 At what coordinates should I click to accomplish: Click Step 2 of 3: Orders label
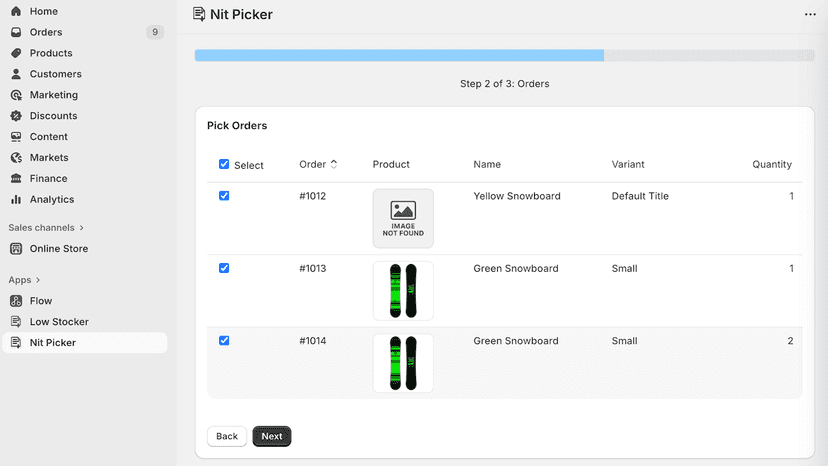[504, 84]
